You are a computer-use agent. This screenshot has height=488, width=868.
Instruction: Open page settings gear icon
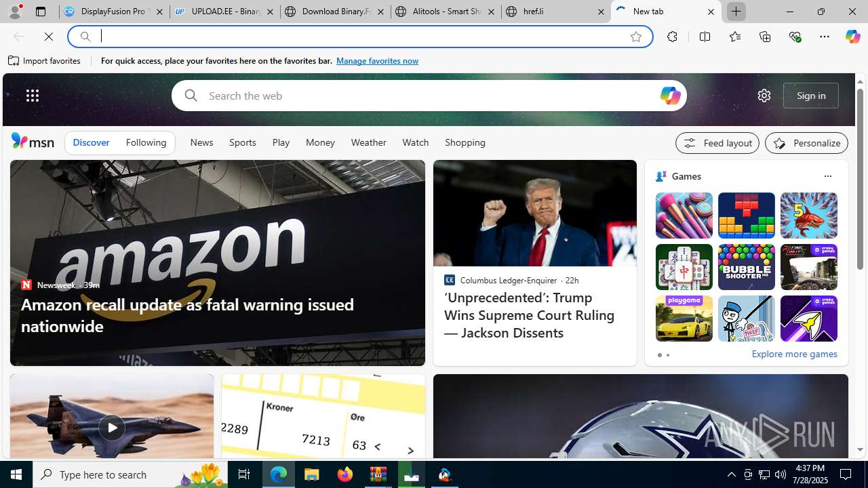(764, 96)
